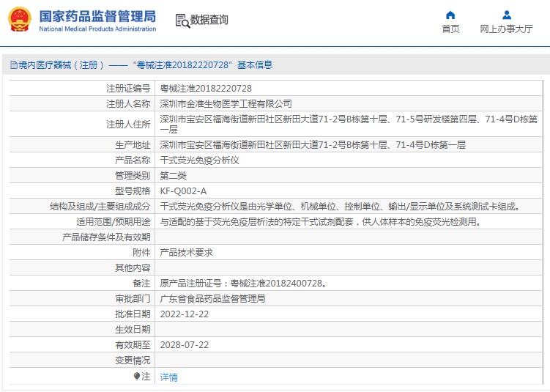
Task: Open 产品技术要求 attachment entry
Action: [x=186, y=252]
